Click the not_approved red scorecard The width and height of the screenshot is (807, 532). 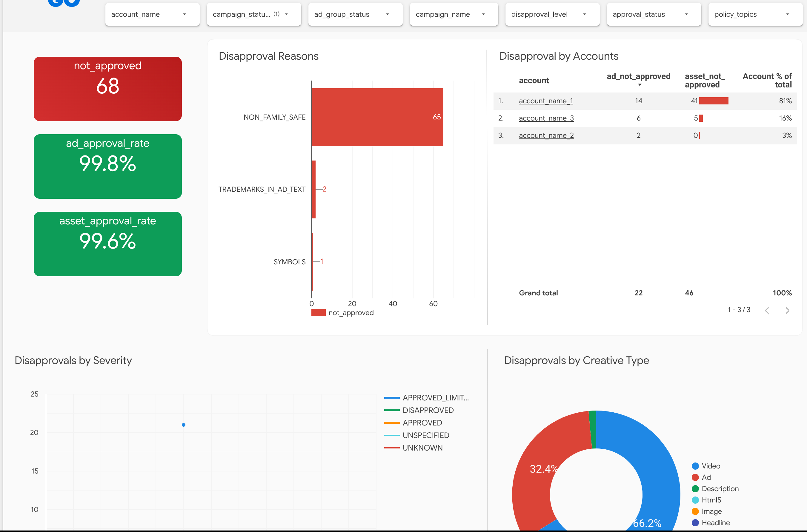(107, 89)
